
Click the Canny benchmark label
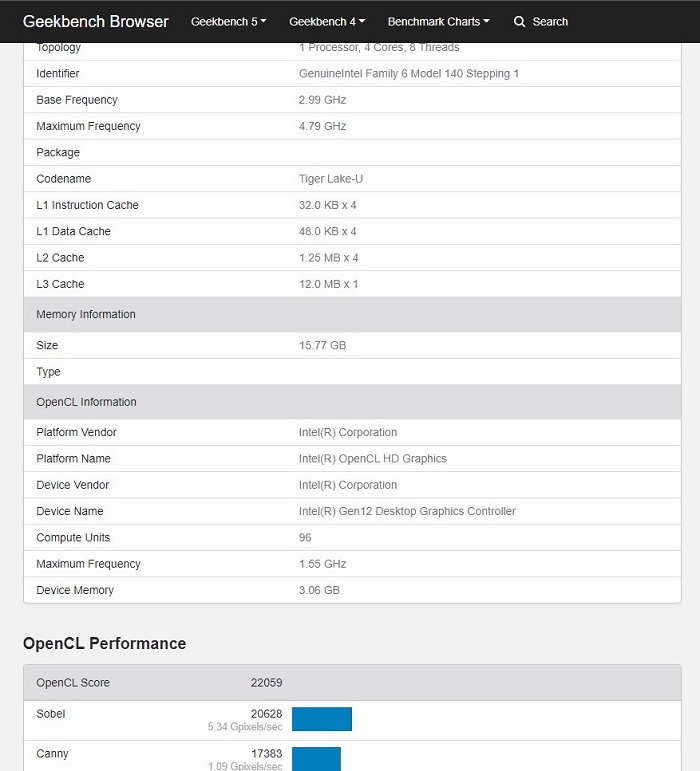52,753
